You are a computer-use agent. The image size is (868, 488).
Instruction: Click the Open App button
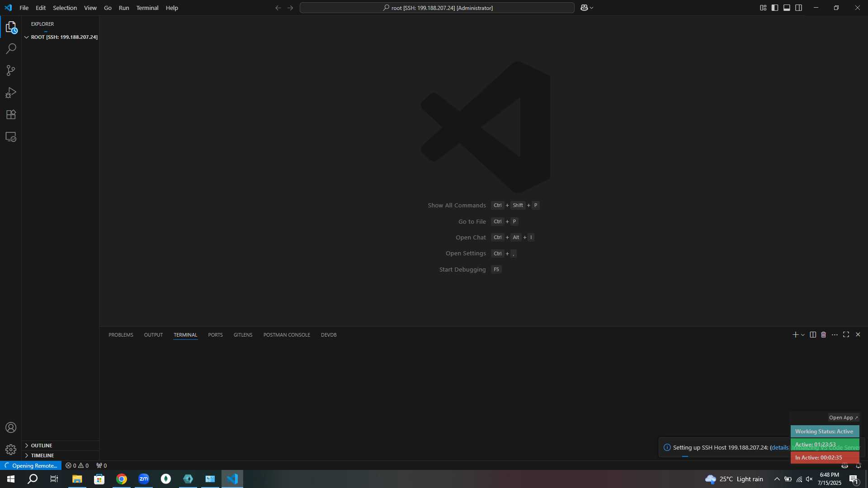click(843, 418)
